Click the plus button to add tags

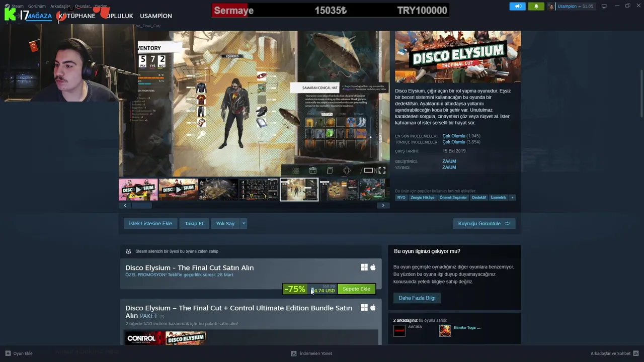click(x=513, y=198)
